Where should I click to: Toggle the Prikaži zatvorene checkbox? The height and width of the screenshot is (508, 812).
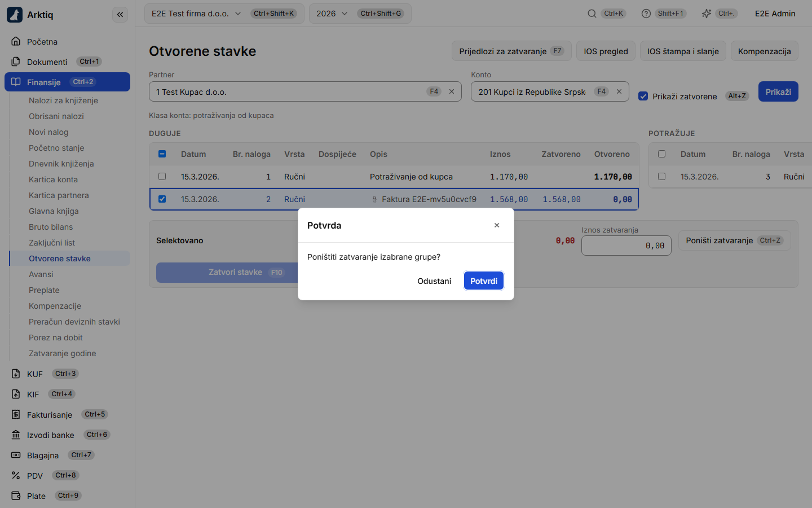(643, 96)
